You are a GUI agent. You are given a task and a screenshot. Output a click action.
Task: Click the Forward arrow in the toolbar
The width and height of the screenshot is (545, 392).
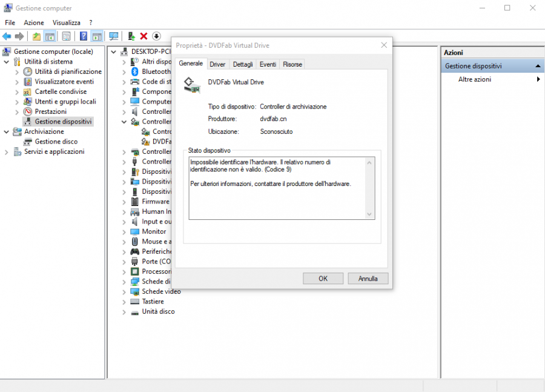tap(19, 36)
